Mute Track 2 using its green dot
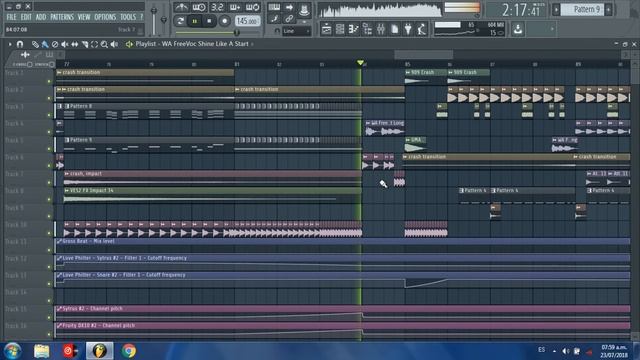Screen dimensions: 640x360 point(49,98)
